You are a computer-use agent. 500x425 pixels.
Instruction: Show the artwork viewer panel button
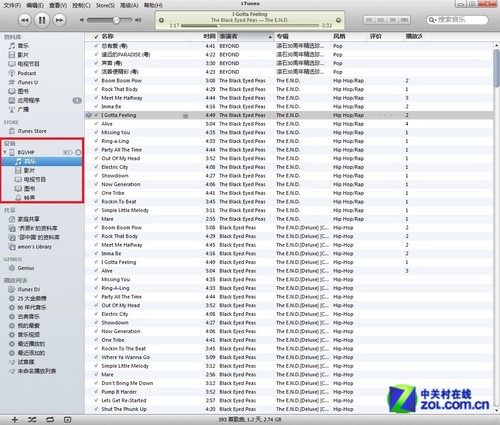(68, 420)
